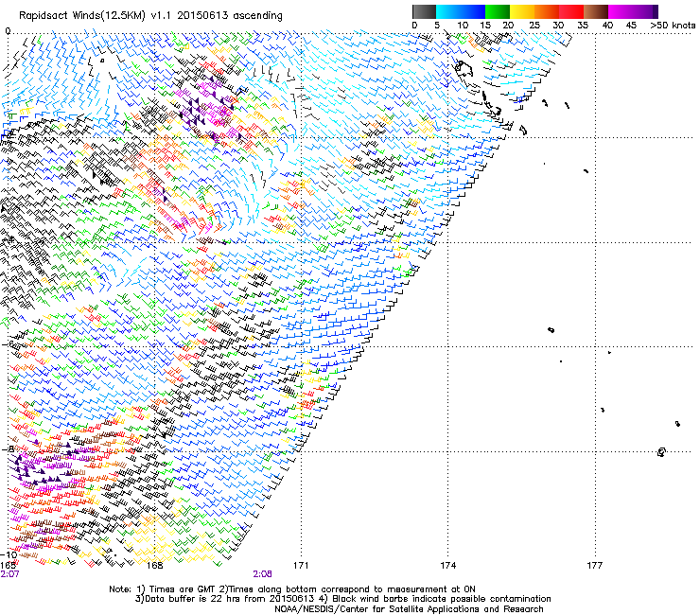Image resolution: width=700 pixels, height=615 pixels.
Task: Click the legend scale label '45'
Action: tap(631, 26)
